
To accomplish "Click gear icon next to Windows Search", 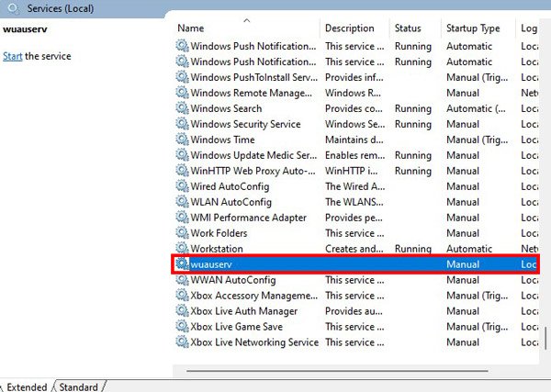I will pyautogui.click(x=182, y=108).
